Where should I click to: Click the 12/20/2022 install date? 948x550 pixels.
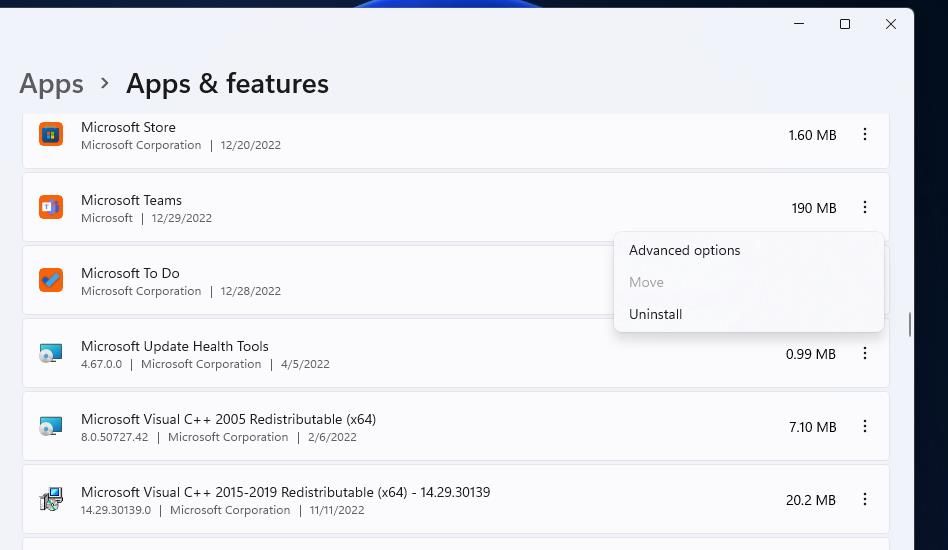coord(250,145)
